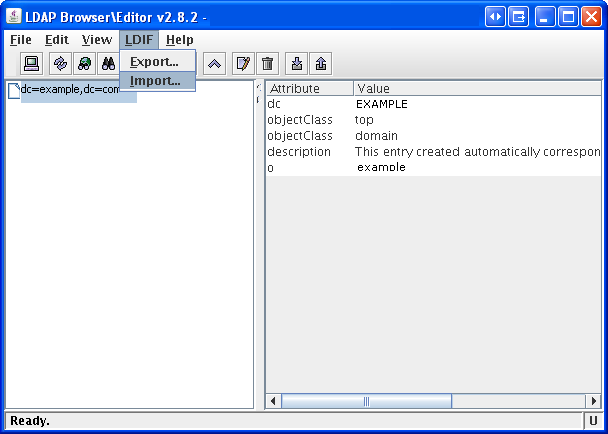Select the dc attribute cell
Viewport: 608px width, 434px height.
click(310, 104)
